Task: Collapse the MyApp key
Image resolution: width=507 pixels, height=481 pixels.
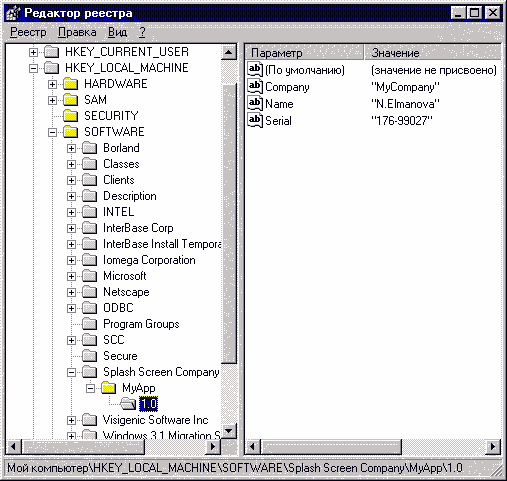Action: coord(90,388)
